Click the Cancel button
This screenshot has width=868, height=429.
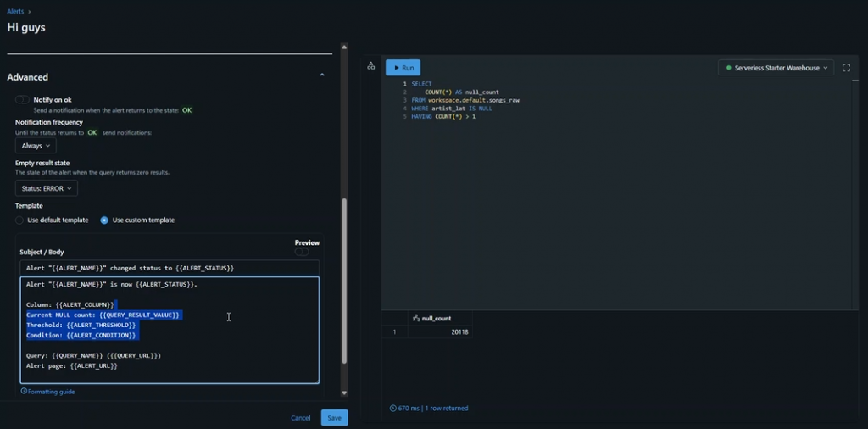[300, 418]
